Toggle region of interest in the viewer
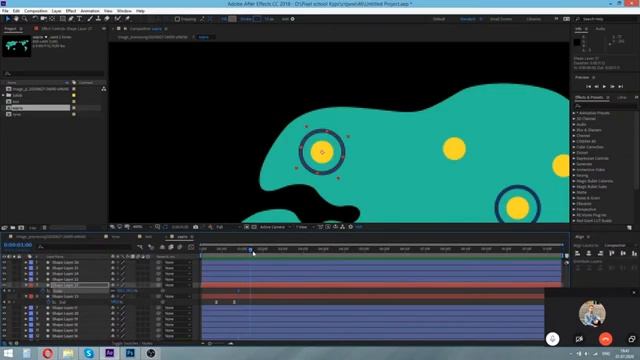The height and width of the screenshot is (360, 640). pyautogui.click(x=247, y=227)
